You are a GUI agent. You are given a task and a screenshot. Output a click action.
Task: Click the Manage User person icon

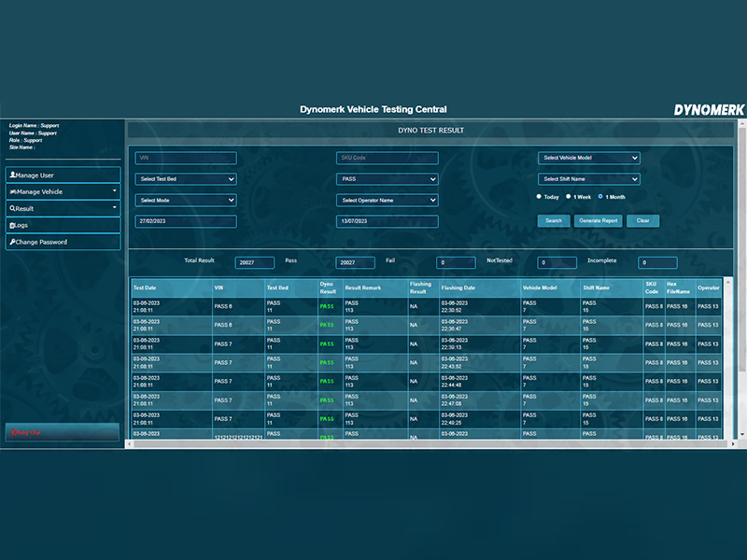(x=11, y=175)
